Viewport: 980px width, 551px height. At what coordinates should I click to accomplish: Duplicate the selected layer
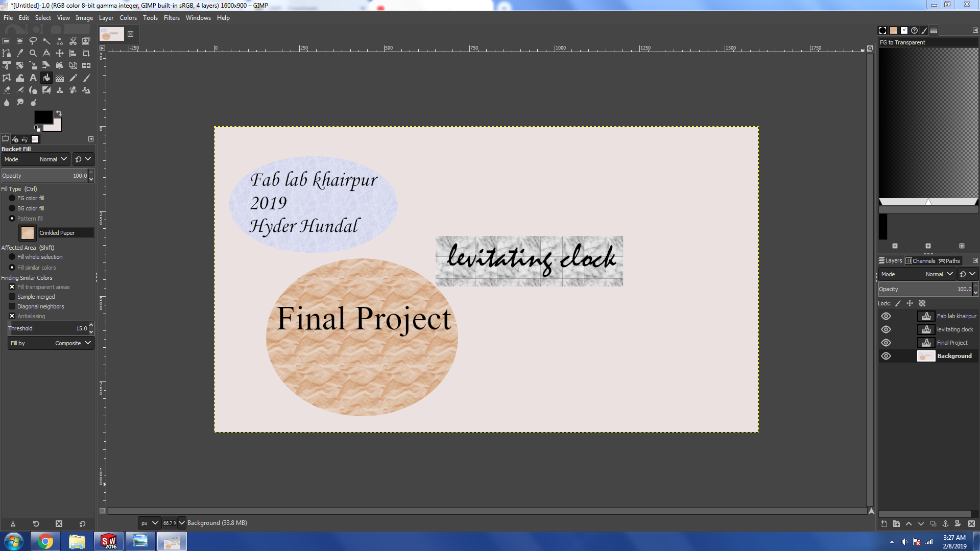coord(933,523)
